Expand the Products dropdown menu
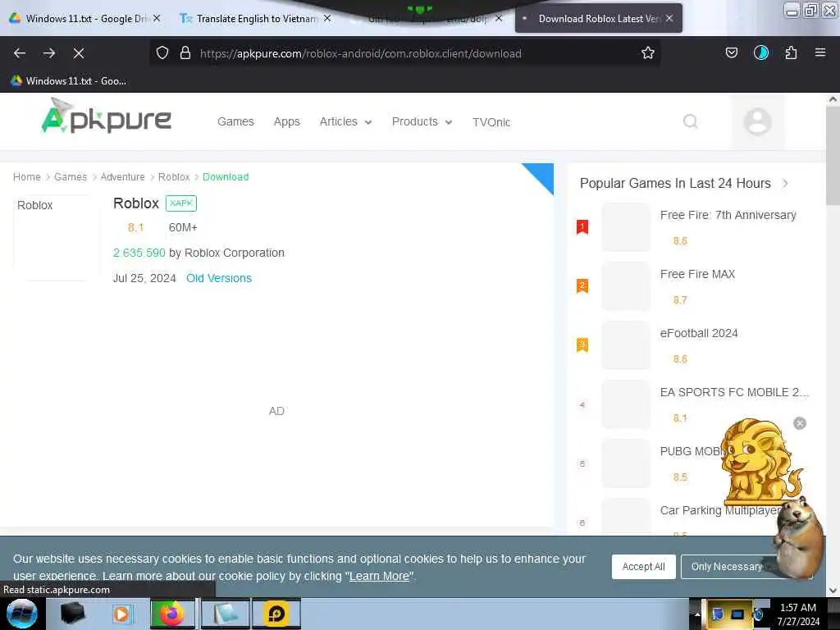840x630 pixels. 422,121
